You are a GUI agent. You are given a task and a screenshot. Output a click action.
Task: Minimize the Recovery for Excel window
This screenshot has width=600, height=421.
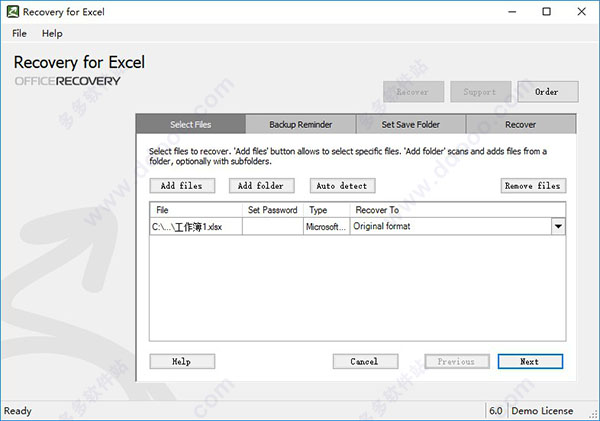(x=512, y=12)
